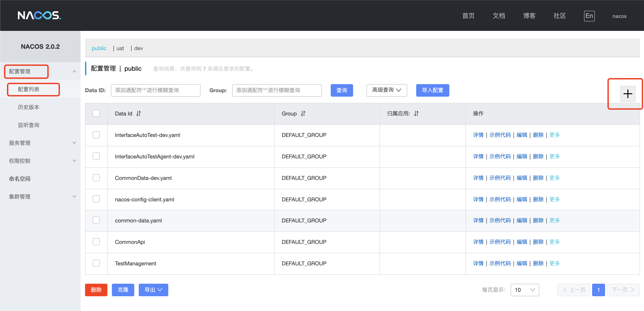Click the 克隆 button

[x=123, y=290]
